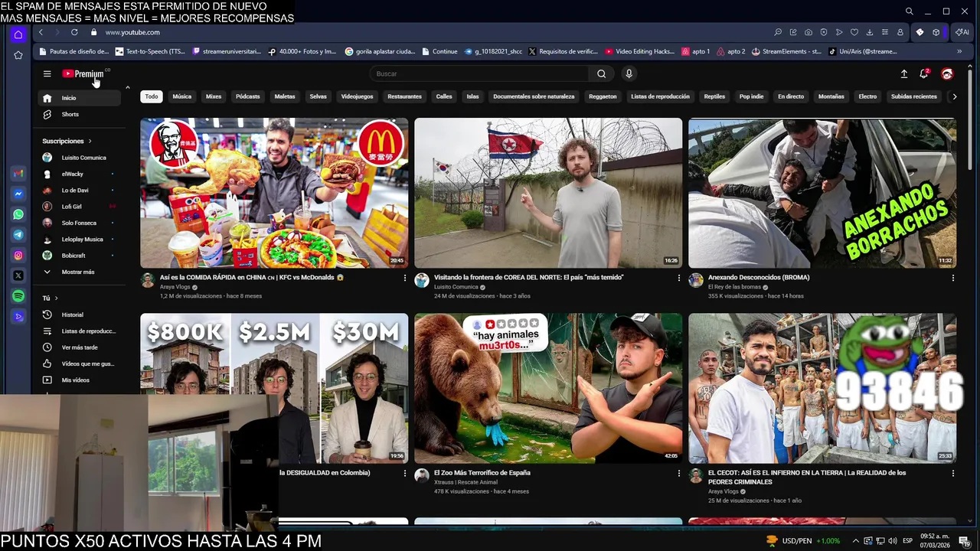Open Bobicraft subscription channel
The image size is (980, 551).
(x=80, y=256)
